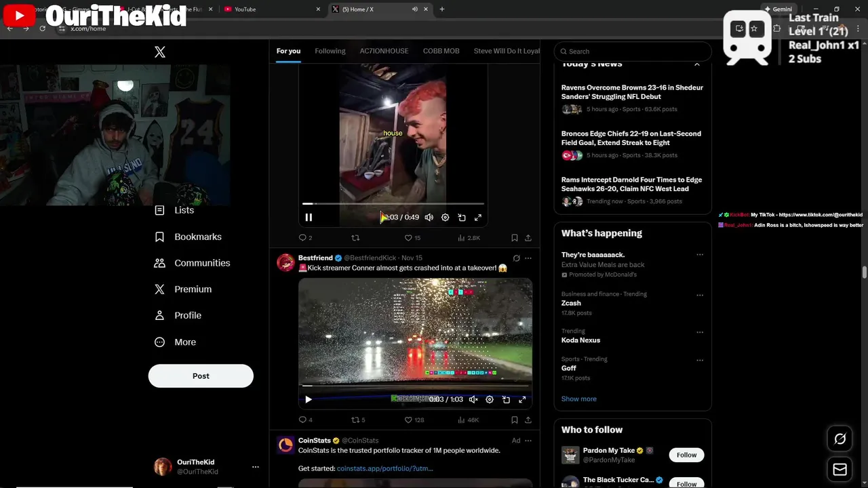Open the Grok floating button
The height and width of the screenshot is (488, 868).
tap(840, 439)
